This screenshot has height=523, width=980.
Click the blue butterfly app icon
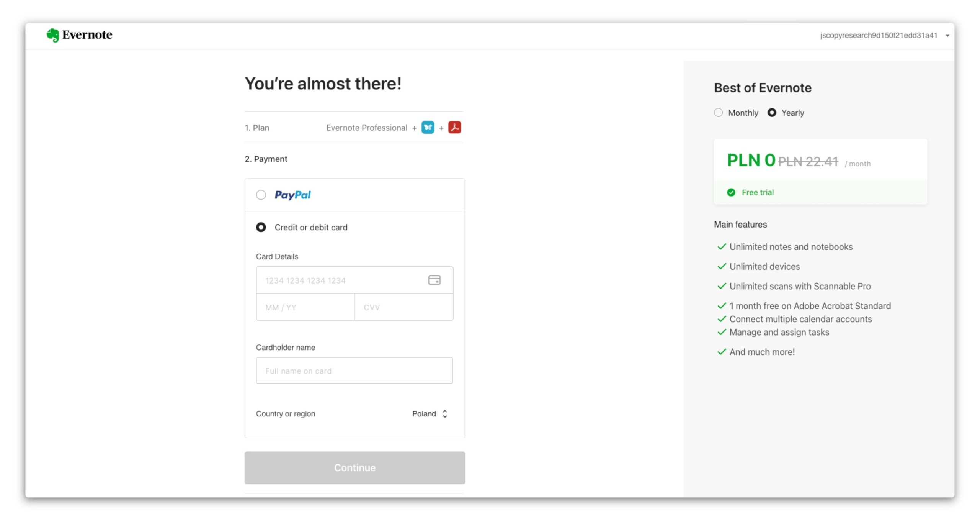(x=428, y=128)
